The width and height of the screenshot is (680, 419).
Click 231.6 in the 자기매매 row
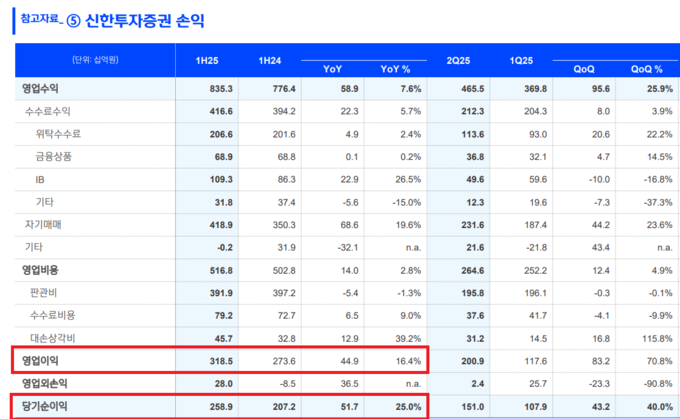tap(473, 225)
